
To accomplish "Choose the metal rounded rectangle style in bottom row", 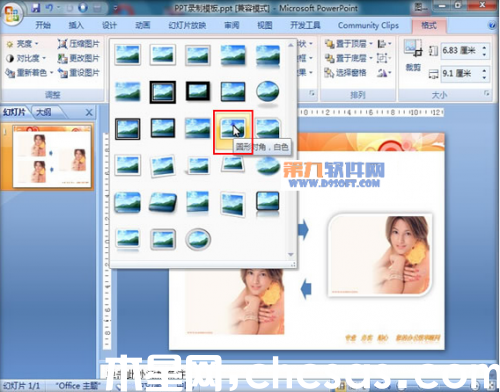I will 163,239.
